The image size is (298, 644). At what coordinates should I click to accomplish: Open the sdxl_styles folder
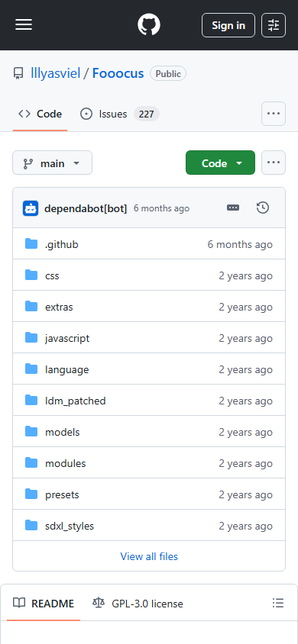pos(70,526)
